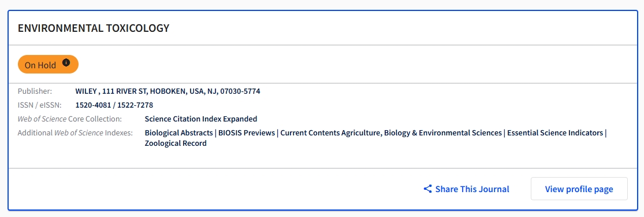Click the eISSN number 1522-7278
The image size is (644, 217).
coord(135,105)
